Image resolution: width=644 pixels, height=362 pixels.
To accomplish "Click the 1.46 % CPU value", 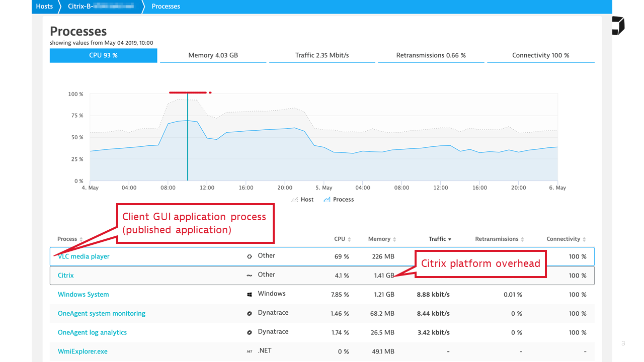I will click(340, 314).
